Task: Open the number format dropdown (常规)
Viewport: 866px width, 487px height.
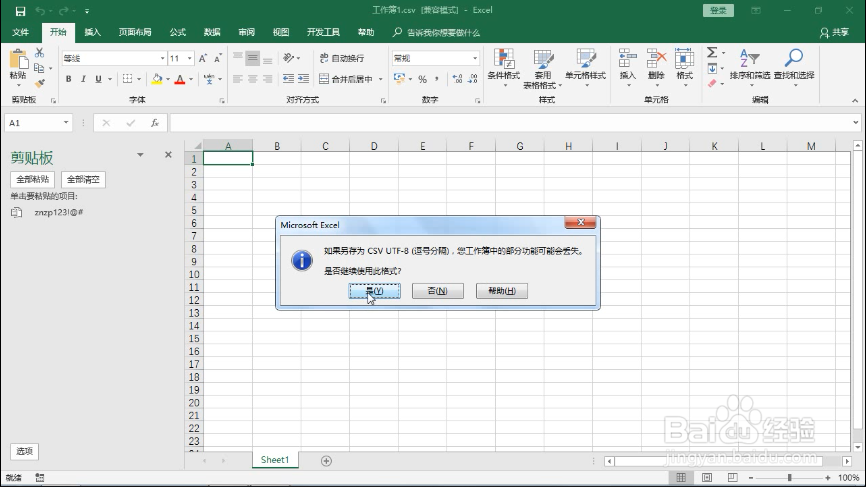Action: coord(474,59)
